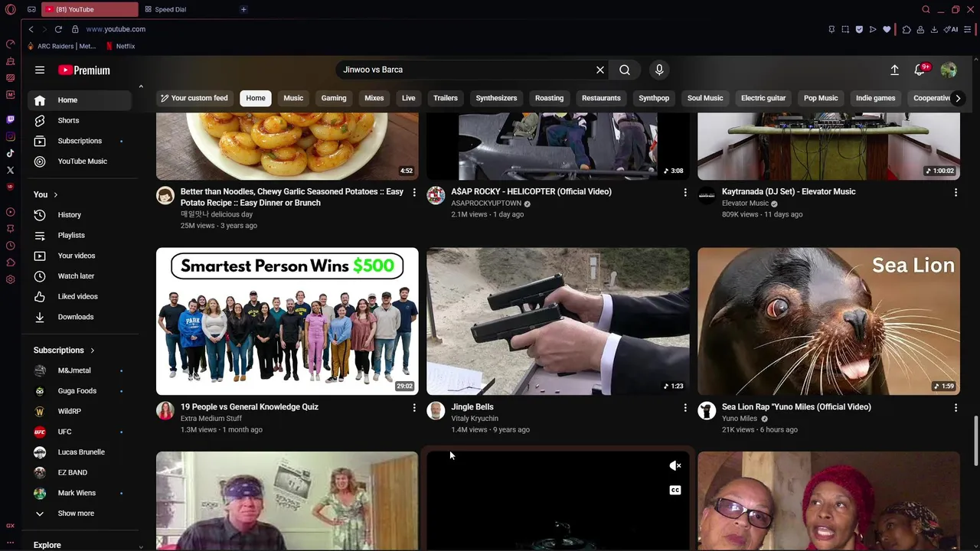Add page to bookmarks with heart icon

coord(887,29)
